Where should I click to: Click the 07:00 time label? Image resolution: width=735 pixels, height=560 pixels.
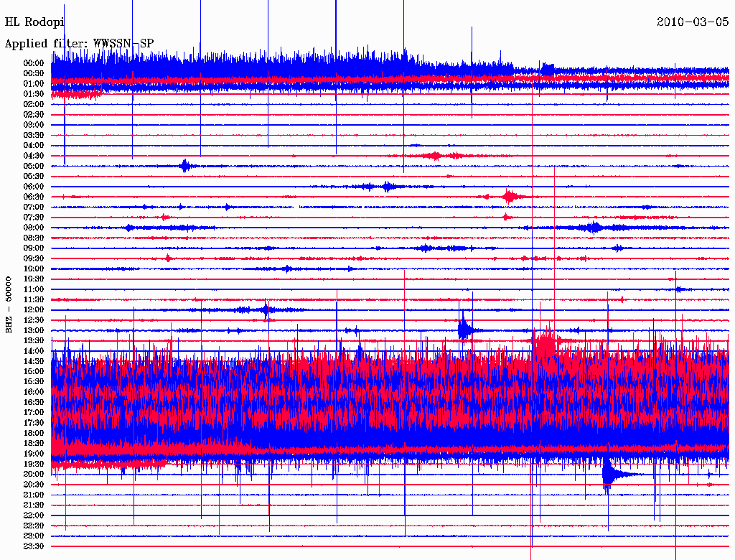34,207
